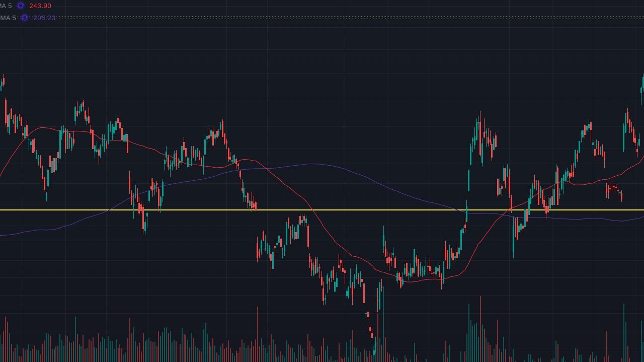
Task: Select the isolated cluster of small red candles
Action: coord(614,190)
